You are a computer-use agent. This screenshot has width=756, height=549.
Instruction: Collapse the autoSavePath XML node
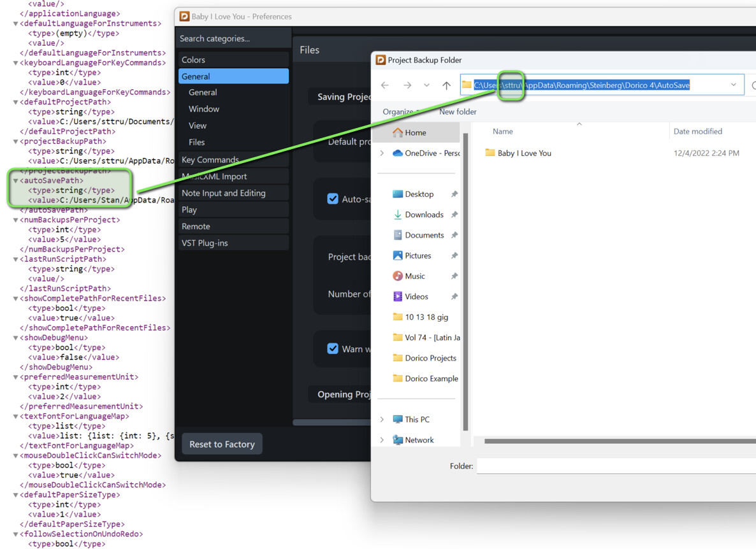[15, 181]
